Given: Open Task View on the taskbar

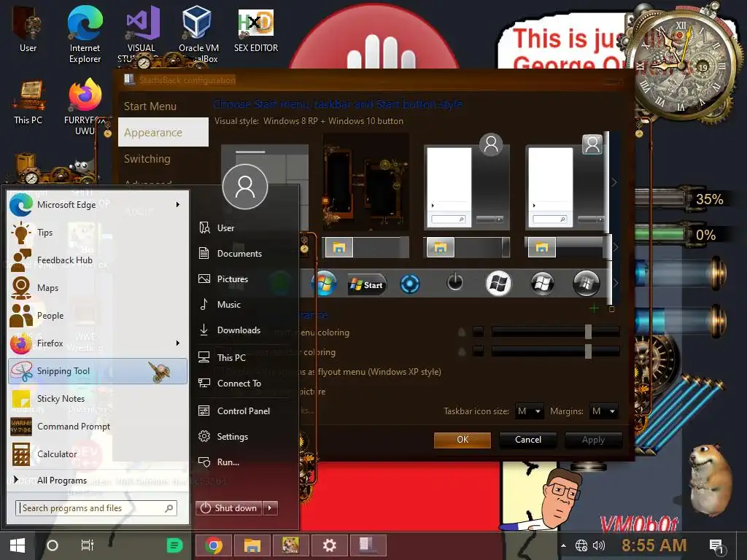Looking at the screenshot, I should click(x=88, y=545).
